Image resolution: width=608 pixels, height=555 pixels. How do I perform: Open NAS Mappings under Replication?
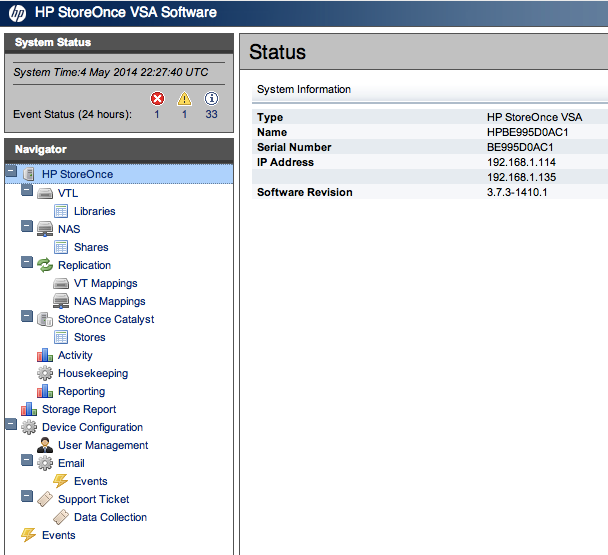(x=110, y=301)
